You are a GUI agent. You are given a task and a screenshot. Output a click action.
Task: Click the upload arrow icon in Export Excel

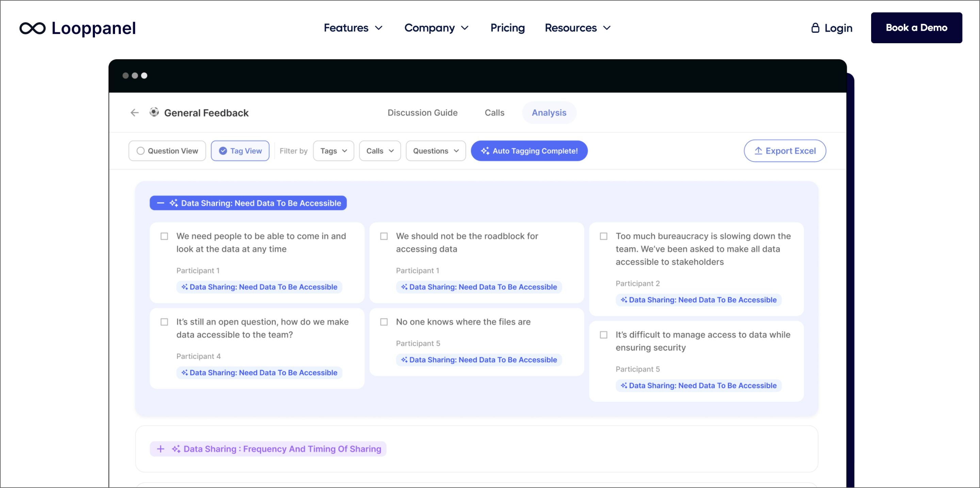click(758, 151)
